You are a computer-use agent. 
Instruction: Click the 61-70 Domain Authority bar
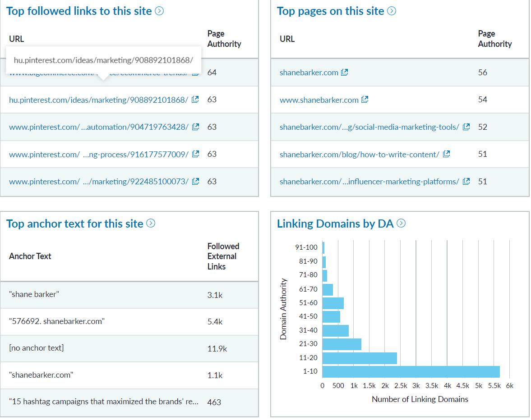click(328, 290)
